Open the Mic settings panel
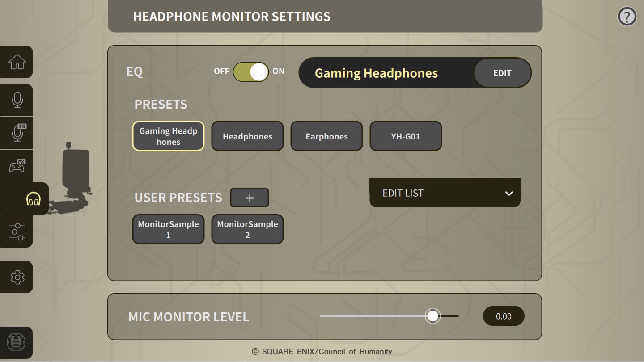This screenshot has width=644, height=362. pos(17,100)
